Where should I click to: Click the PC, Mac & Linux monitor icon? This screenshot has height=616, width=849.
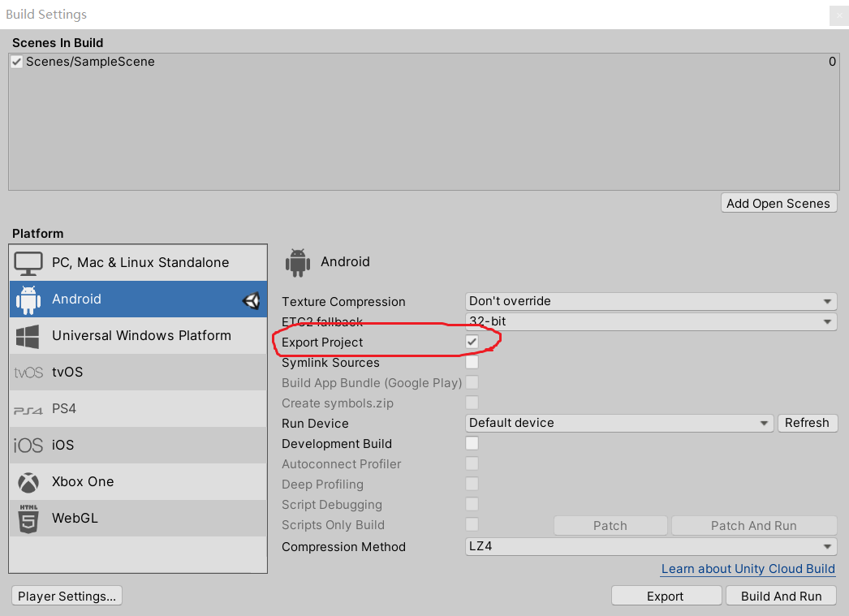(28, 264)
